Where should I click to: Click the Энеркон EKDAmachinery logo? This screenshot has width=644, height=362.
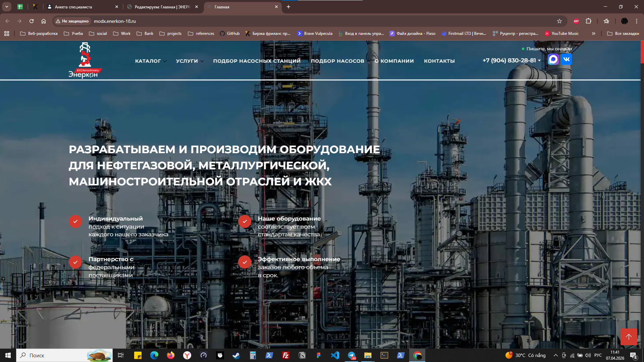(85, 60)
